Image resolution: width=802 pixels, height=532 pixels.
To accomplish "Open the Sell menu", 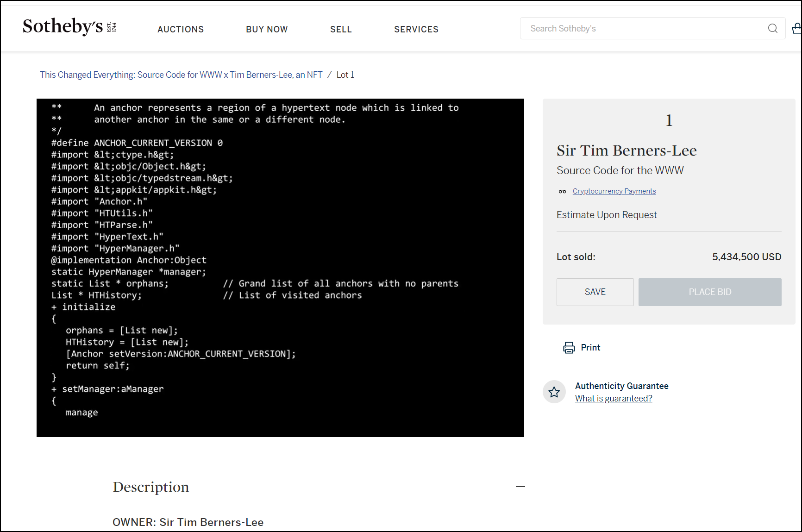I will pyautogui.click(x=341, y=29).
